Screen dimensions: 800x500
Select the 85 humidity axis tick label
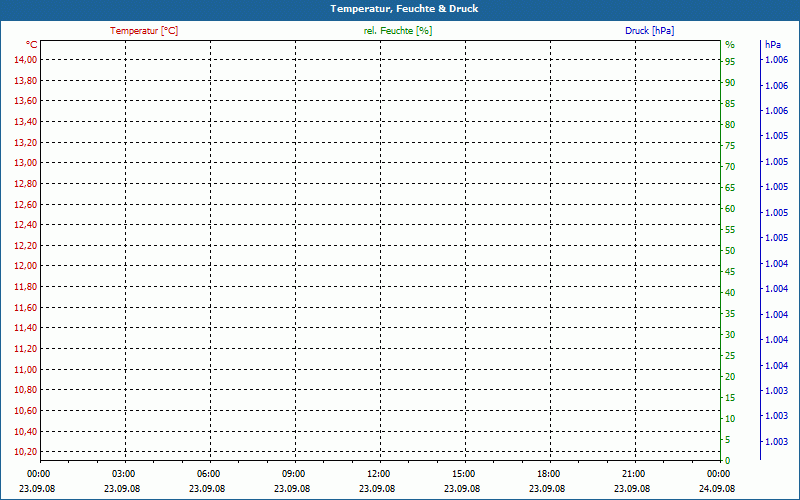(730, 104)
